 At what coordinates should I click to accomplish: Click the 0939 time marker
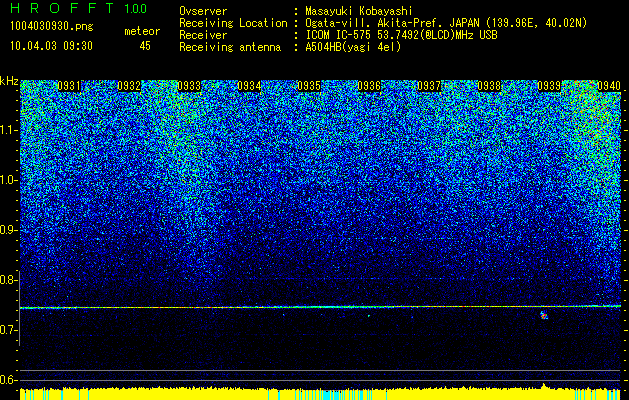tap(549, 86)
